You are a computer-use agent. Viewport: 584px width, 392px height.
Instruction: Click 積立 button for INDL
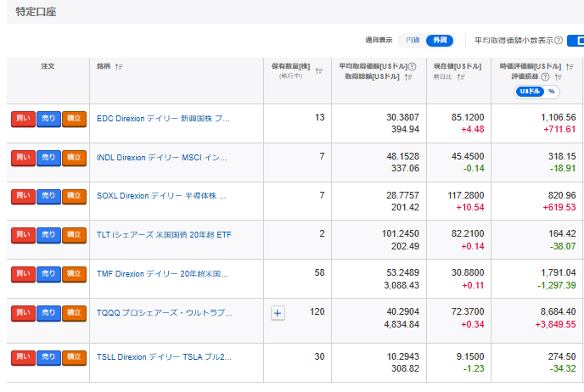coord(74,158)
